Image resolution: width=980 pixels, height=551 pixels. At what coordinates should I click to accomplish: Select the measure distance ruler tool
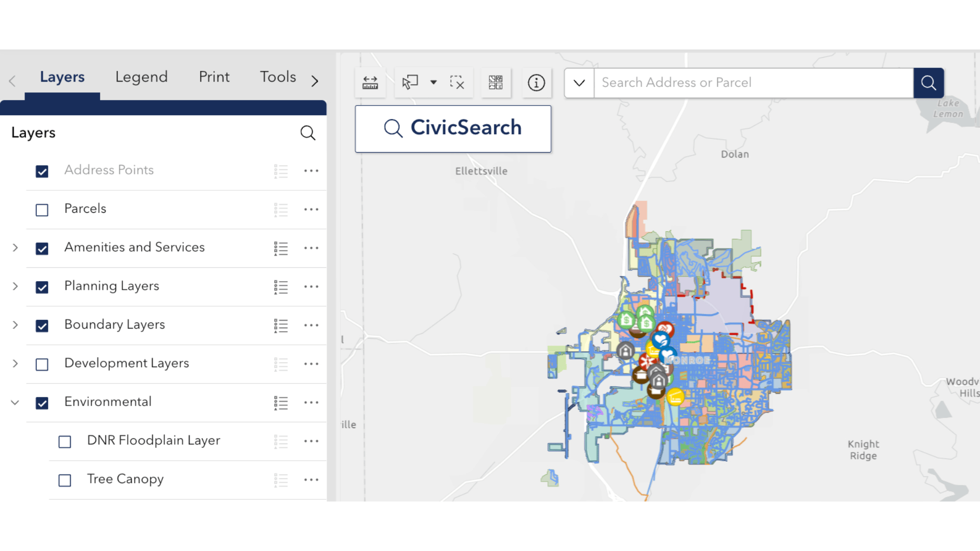coord(370,83)
